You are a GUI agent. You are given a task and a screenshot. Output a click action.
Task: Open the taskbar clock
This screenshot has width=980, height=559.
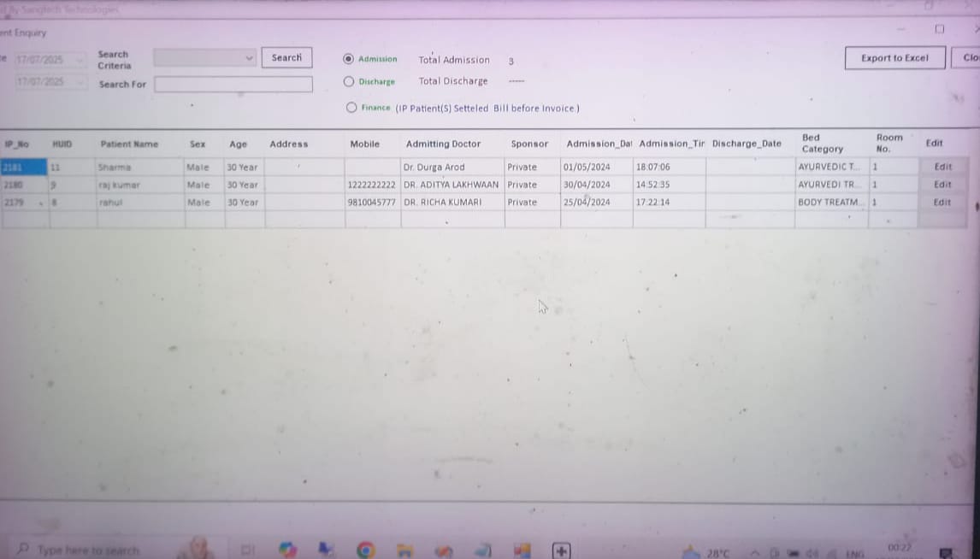click(900, 549)
